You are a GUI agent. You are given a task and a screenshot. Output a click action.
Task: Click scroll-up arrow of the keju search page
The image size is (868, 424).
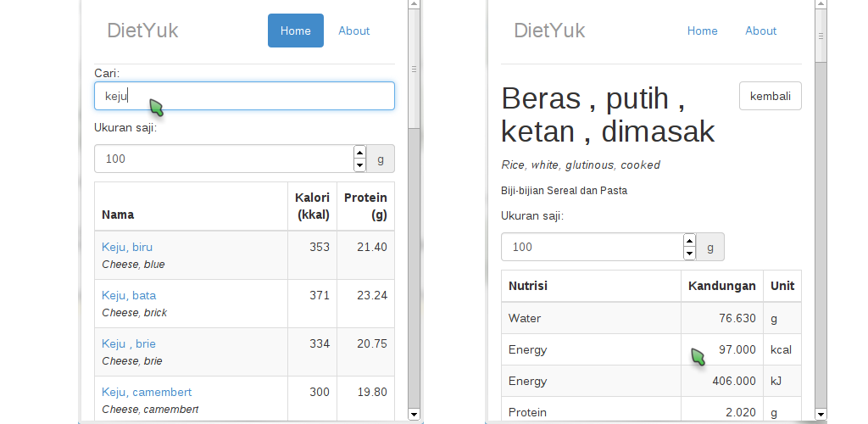pyautogui.click(x=414, y=5)
